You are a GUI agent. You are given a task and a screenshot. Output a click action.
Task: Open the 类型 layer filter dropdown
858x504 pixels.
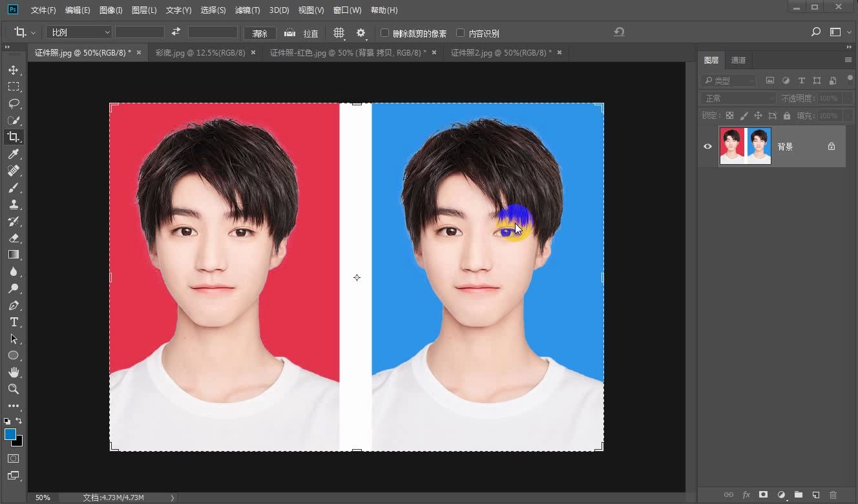pos(729,81)
